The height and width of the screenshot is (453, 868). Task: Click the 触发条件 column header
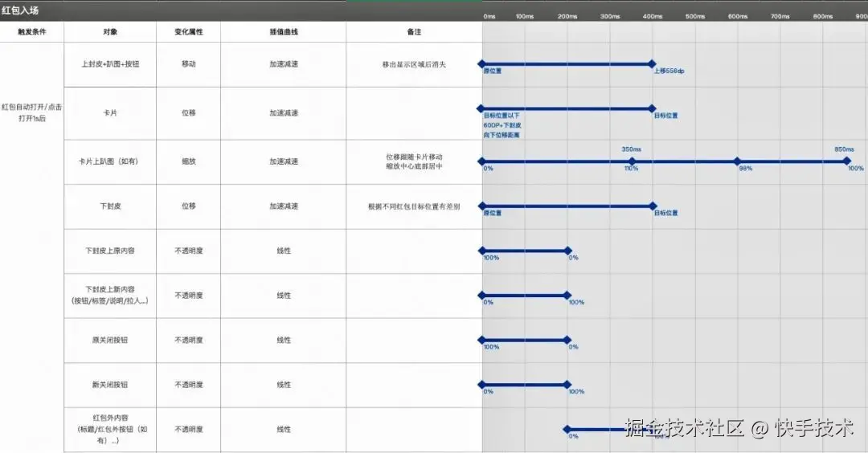point(32,32)
